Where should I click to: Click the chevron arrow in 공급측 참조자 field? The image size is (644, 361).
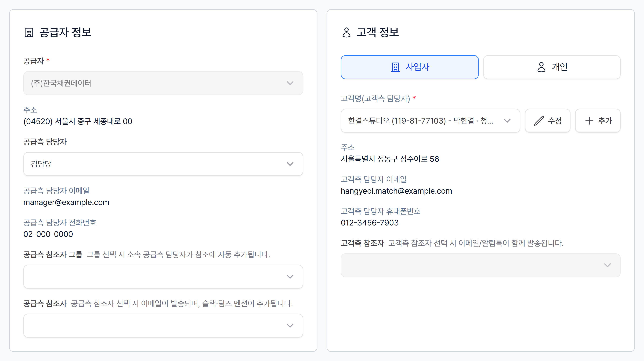click(290, 326)
